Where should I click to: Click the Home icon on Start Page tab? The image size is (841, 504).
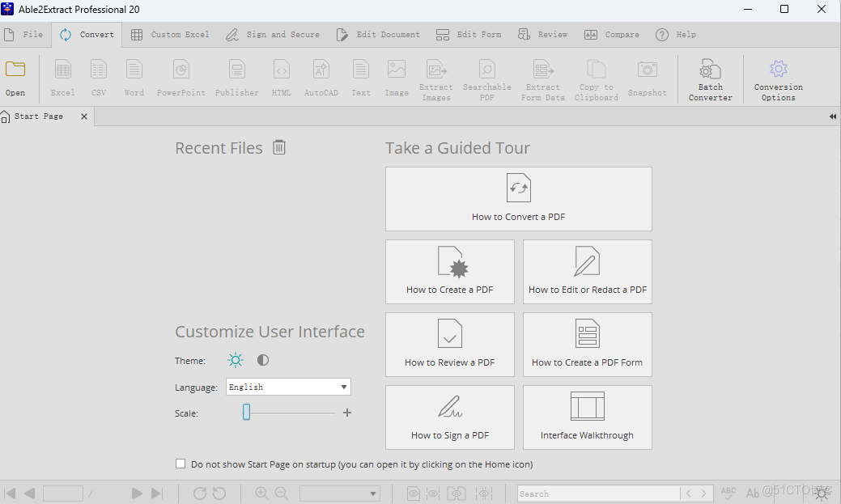(6, 116)
